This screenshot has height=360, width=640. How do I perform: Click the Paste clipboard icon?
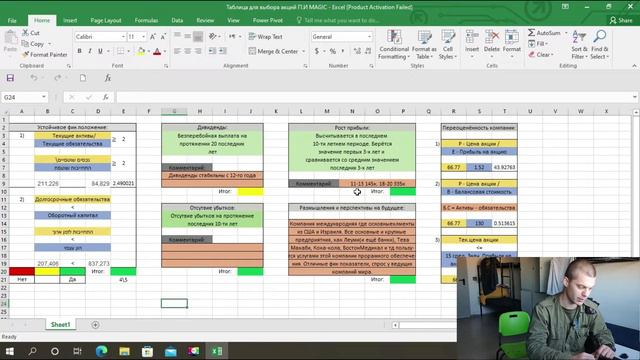(11, 39)
